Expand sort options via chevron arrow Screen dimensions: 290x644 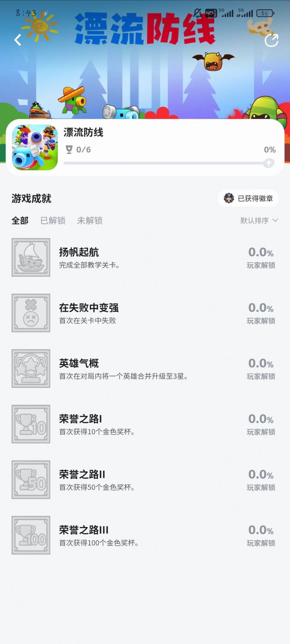tap(275, 220)
